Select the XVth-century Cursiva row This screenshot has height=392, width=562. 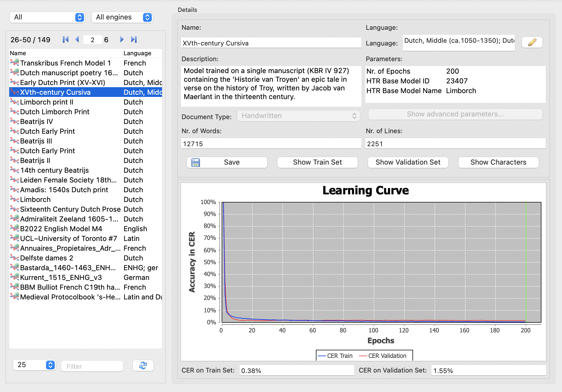click(86, 92)
